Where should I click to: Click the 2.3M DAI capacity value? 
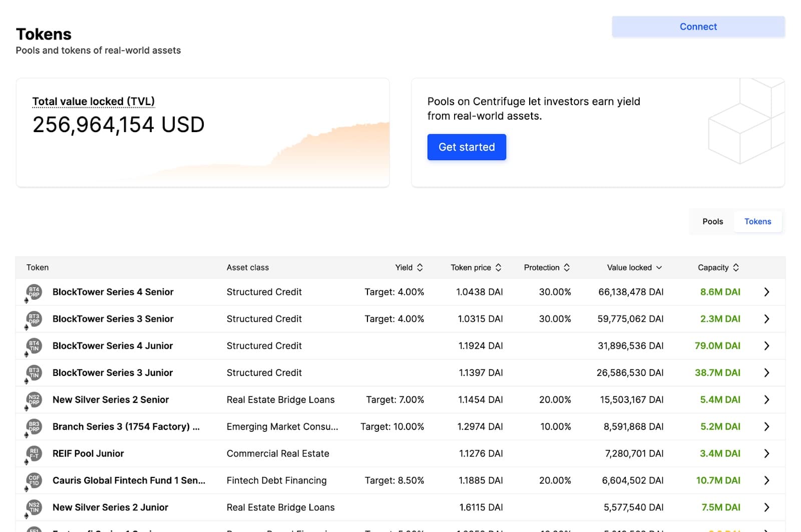(720, 319)
